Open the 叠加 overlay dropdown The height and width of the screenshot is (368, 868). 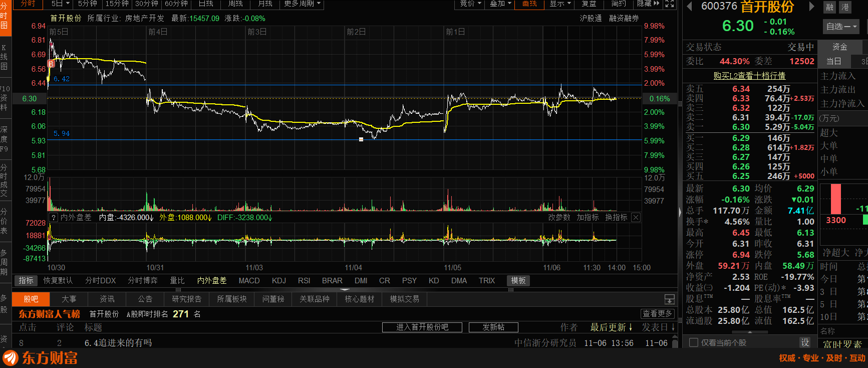(x=500, y=4)
